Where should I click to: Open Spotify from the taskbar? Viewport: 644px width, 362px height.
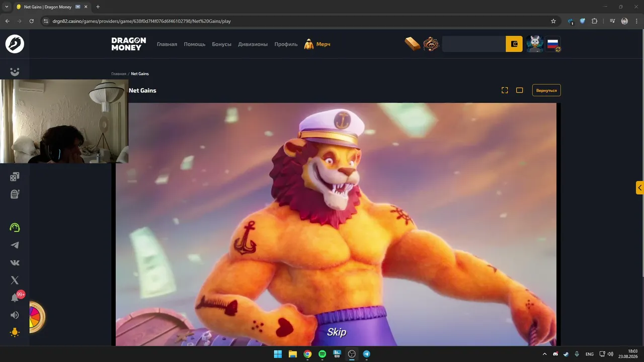click(x=322, y=354)
